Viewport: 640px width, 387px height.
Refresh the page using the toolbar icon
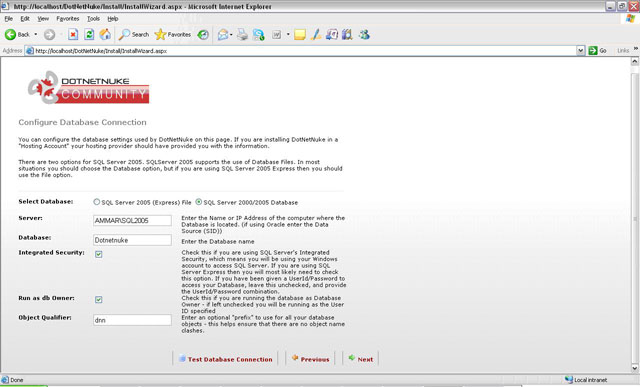pyautogui.click(x=89, y=35)
